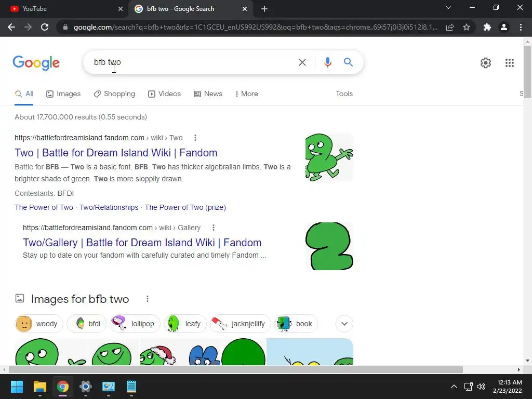The image size is (532, 399).
Task: Reload the page with the refresh icon
Action: click(45, 27)
